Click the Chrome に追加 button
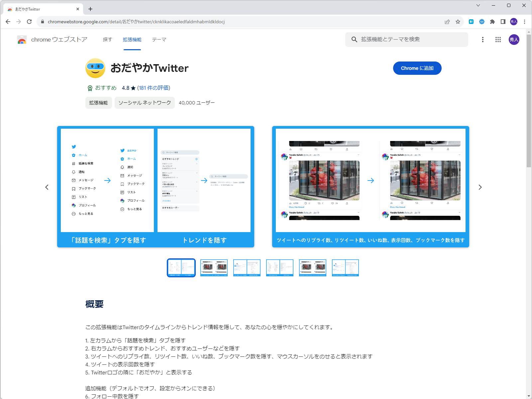This screenshot has height=399, width=532. [x=417, y=68]
